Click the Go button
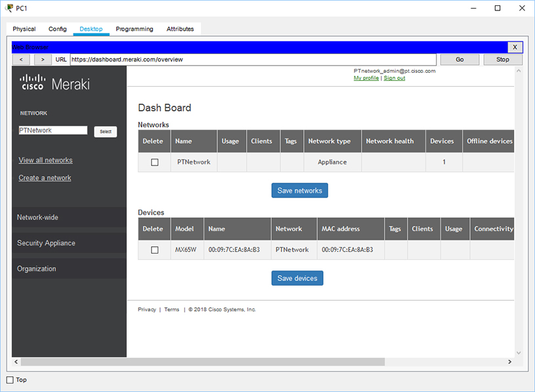The height and width of the screenshot is (392, 535). pyautogui.click(x=460, y=59)
